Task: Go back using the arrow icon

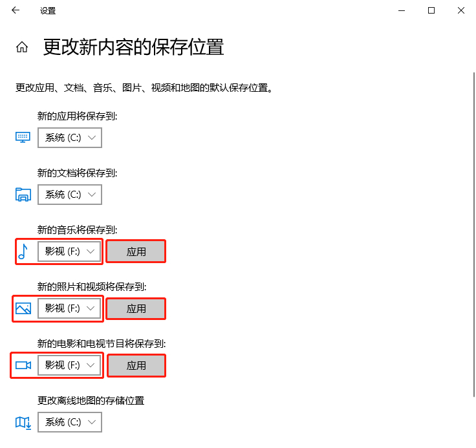Action: click(16, 10)
